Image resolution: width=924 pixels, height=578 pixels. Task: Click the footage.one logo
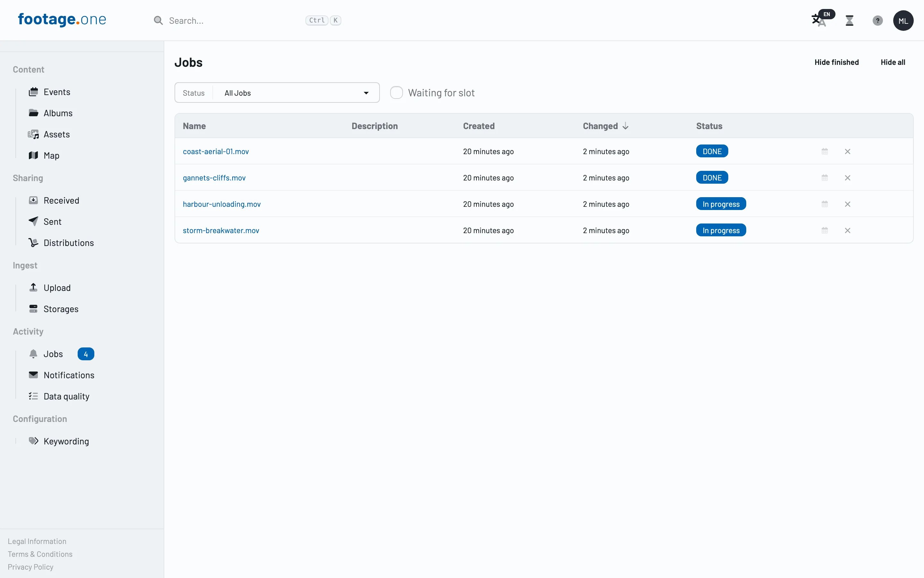62,19
